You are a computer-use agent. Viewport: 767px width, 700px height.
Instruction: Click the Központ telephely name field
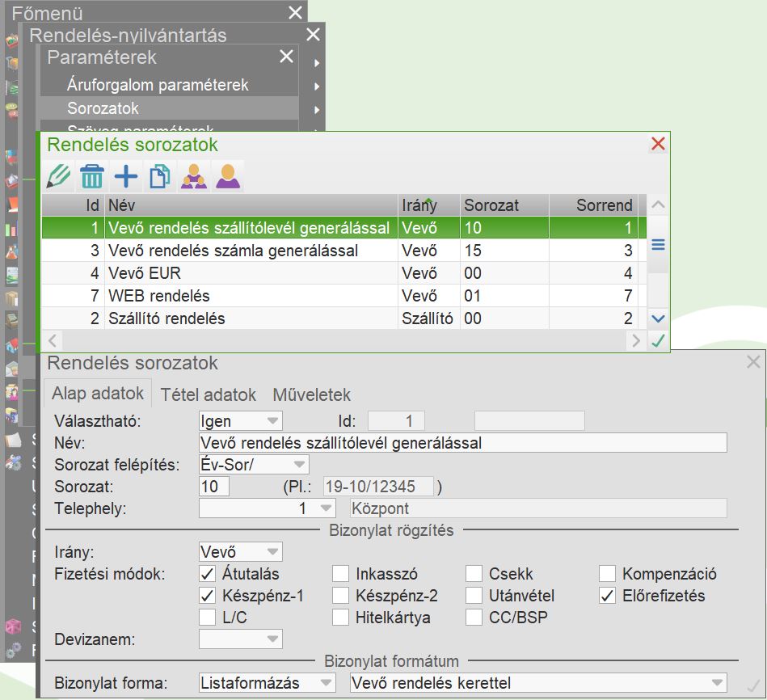click(x=538, y=508)
